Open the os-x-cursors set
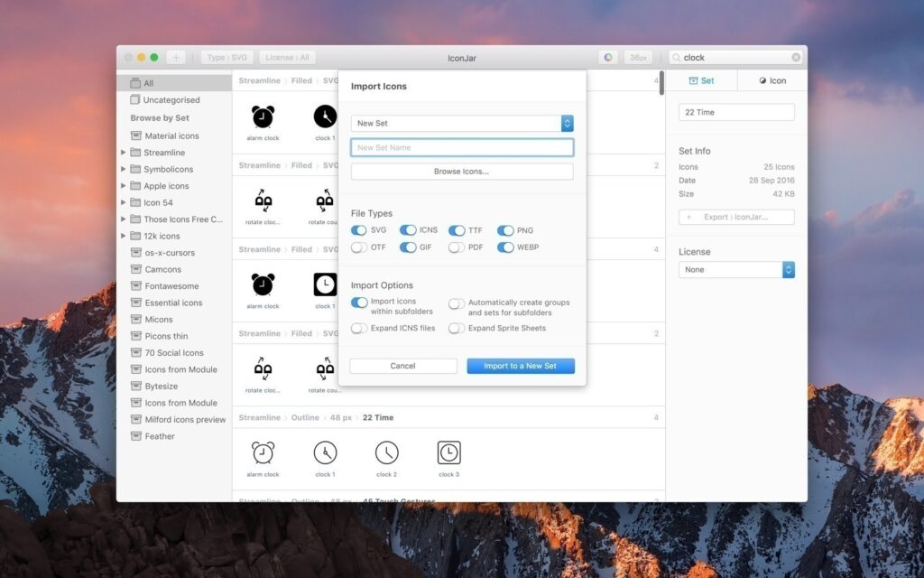 tap(170, 253)
